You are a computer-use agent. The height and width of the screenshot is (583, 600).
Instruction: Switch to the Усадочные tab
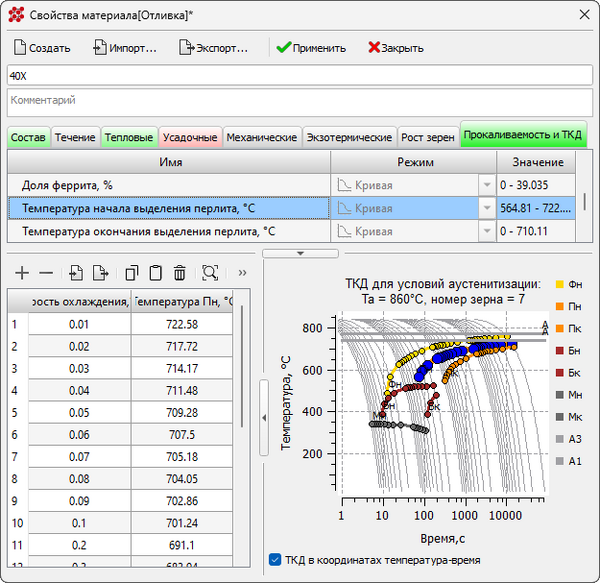point(190,137)
